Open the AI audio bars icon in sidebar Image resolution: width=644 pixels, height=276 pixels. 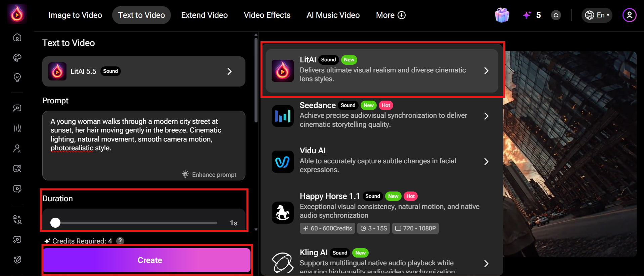point(17,128)
